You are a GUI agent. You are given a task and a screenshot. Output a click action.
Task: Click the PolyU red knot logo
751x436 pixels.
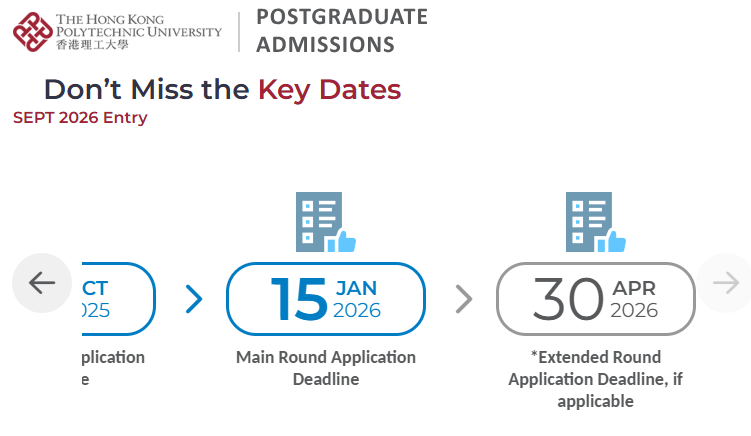(x=33, y=31)
